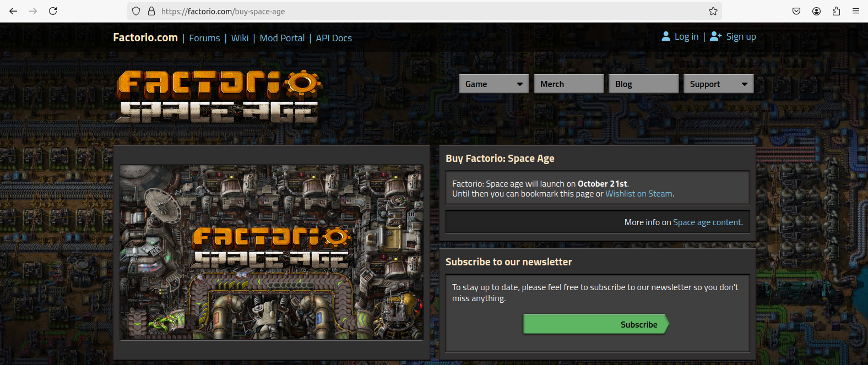
Task: Open the Factorio.com home link
Action: point(145,37)
